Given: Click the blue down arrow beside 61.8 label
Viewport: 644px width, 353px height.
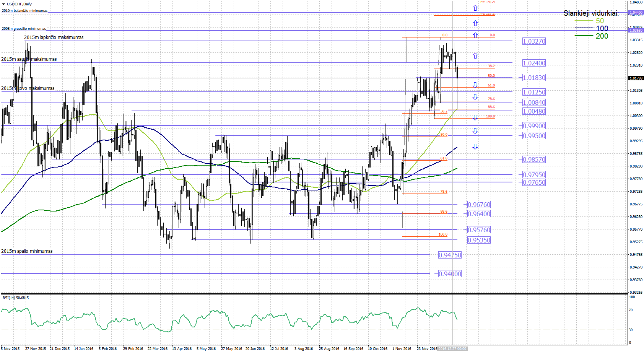Looking at the screenshot, I should click(475, 85).
